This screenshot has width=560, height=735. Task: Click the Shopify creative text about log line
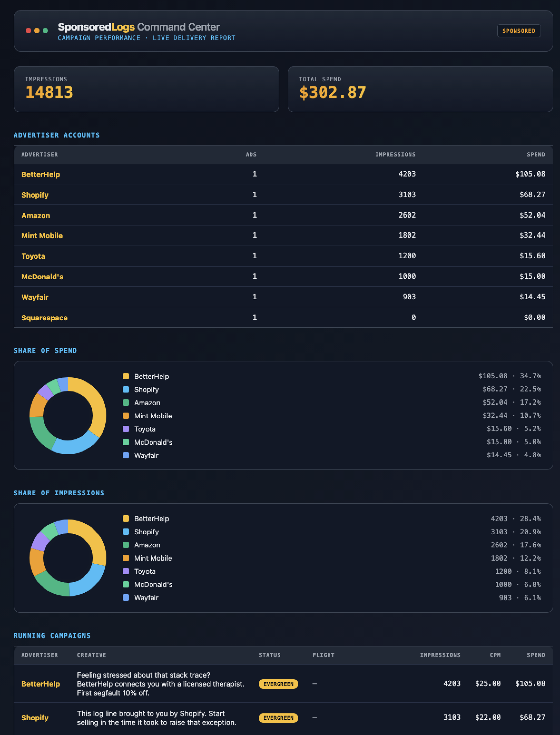click(x=157, y=718)
